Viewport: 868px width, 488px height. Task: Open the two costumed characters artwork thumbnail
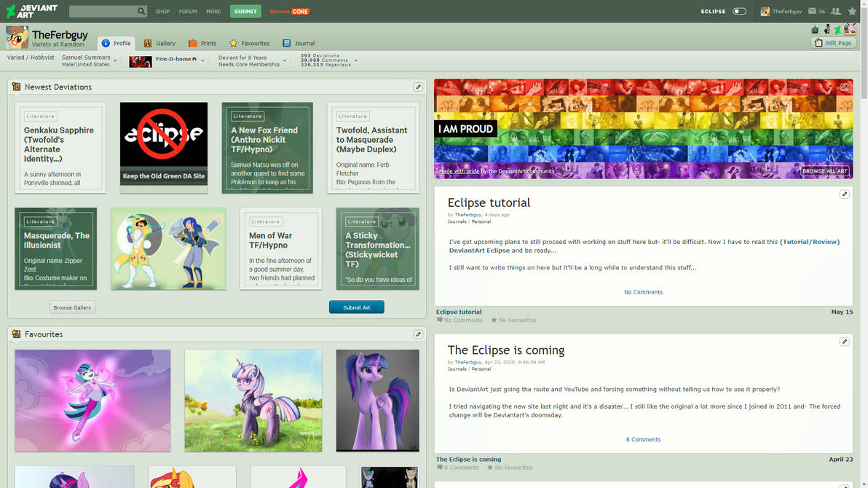(x=168, y=248)
